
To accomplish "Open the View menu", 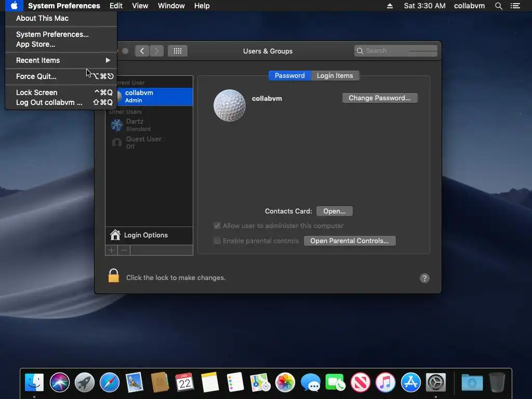I will (140, 6).
